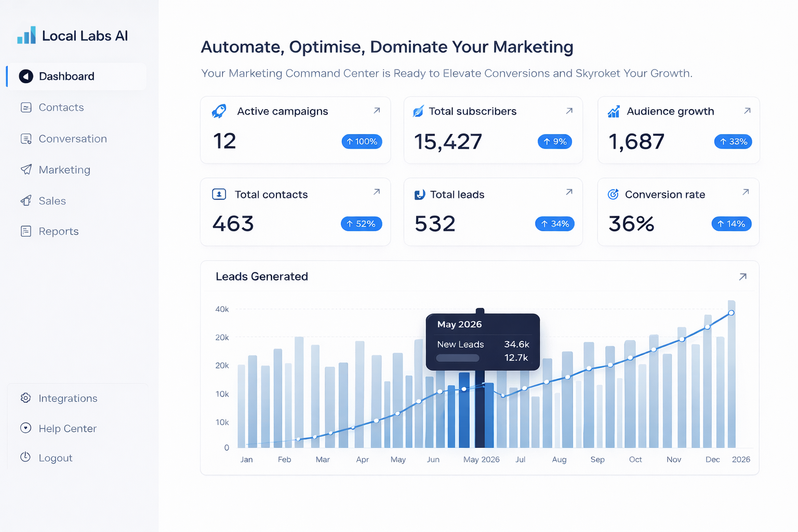This screenshot has width=798, height=532.
Task: Click the last data point on the leads line
Action: [x=731, y=313]
